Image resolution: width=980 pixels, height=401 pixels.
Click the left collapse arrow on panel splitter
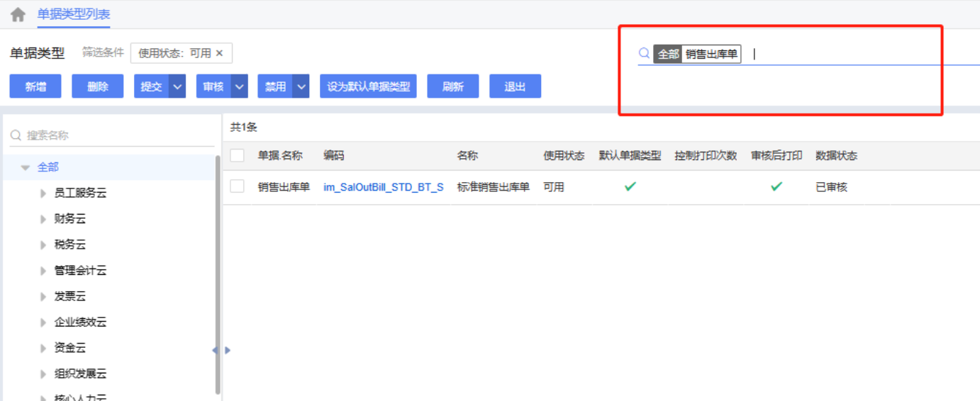tap(216, 350)
